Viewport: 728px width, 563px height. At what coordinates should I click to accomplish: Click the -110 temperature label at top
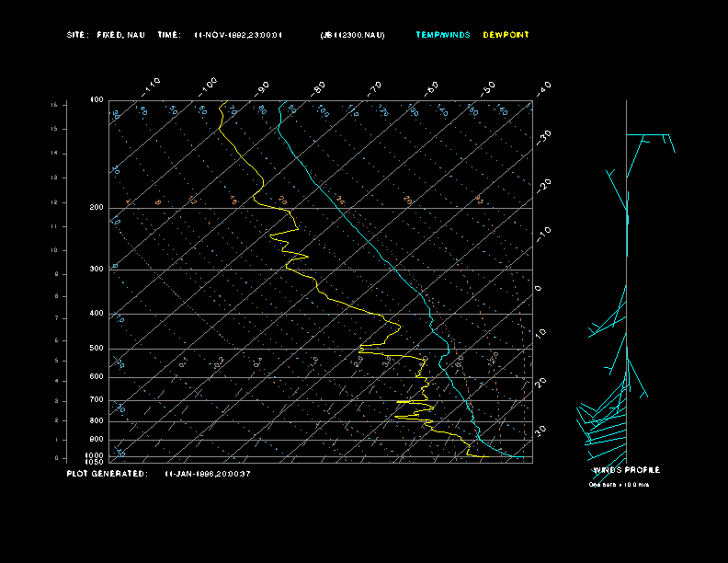pyautogui.click(x=152, y=86)
